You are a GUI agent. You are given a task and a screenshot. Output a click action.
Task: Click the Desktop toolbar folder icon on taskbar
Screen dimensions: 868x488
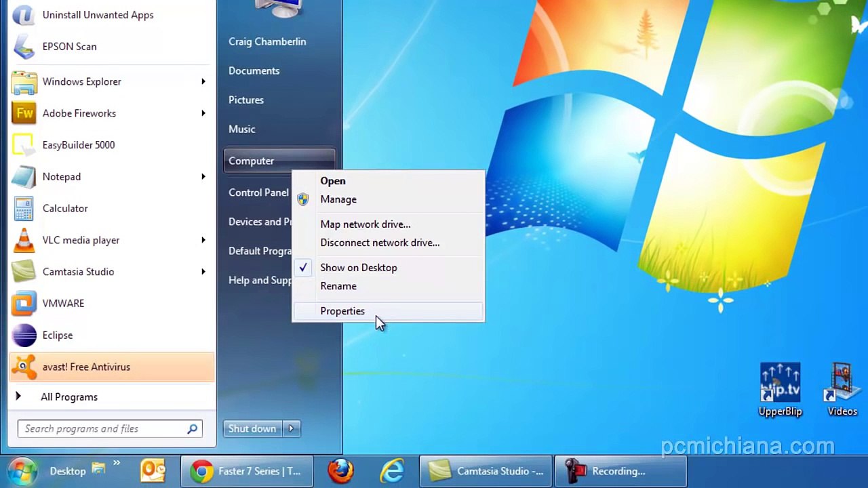99,468
